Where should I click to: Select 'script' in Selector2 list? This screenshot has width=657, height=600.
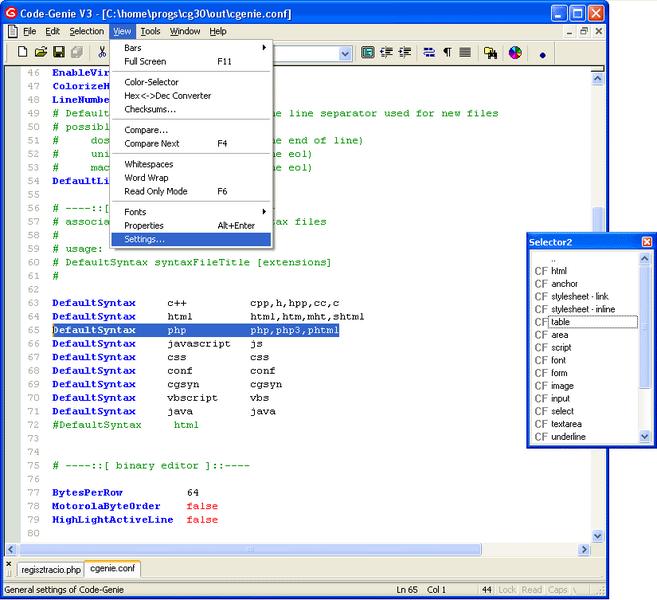561,347
